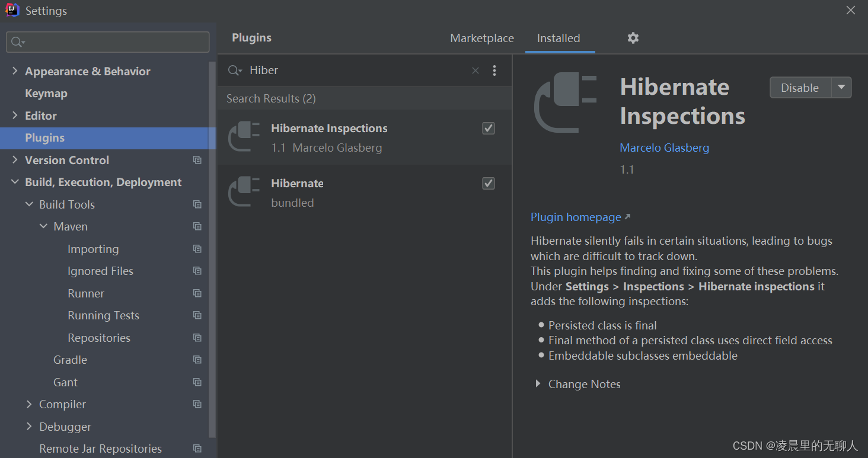Open Marcelo Glasberg vendor link
The image size is (868, 458).
pyautogui.click(x=665, y=148)
